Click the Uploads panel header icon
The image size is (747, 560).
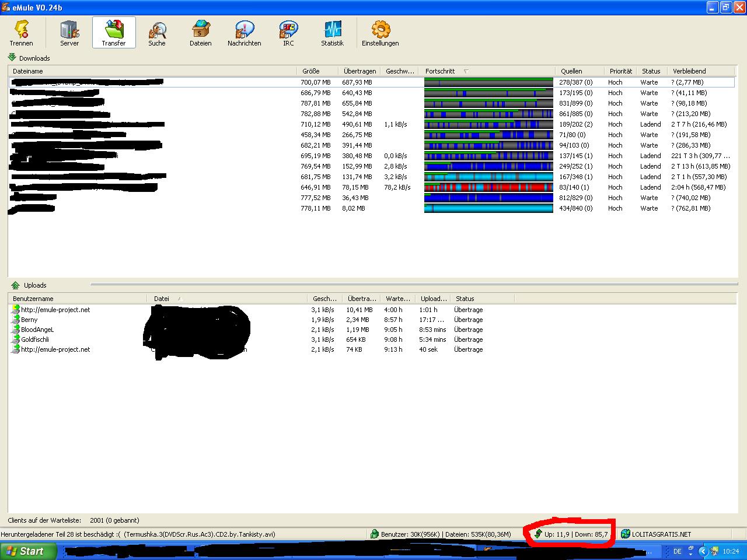(x=15, y=285)
